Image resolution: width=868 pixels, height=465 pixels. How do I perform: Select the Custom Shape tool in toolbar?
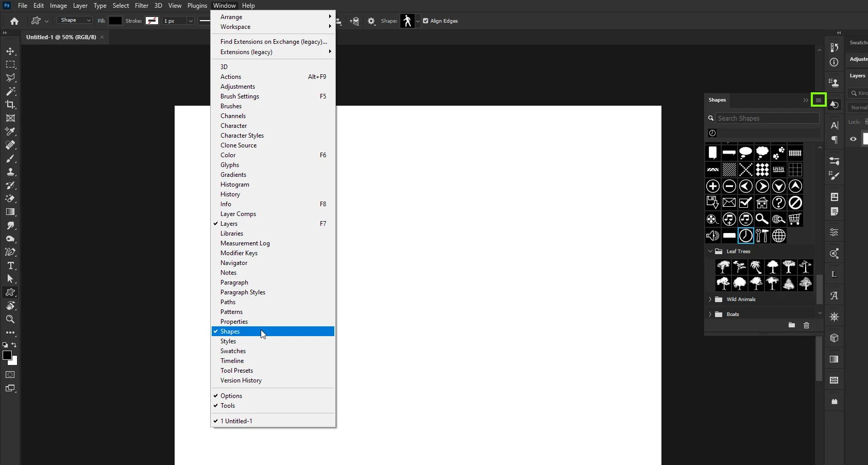coord(10,292)
